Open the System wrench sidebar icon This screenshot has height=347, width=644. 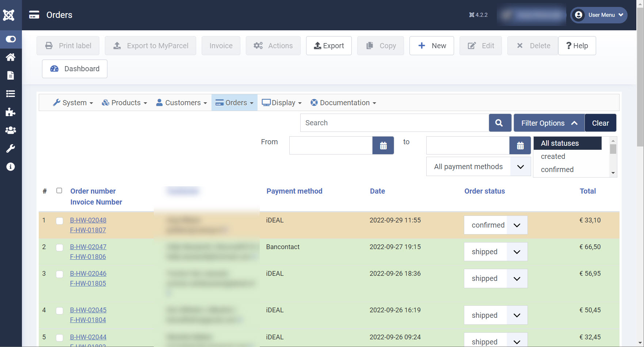(x=11, y=149)
